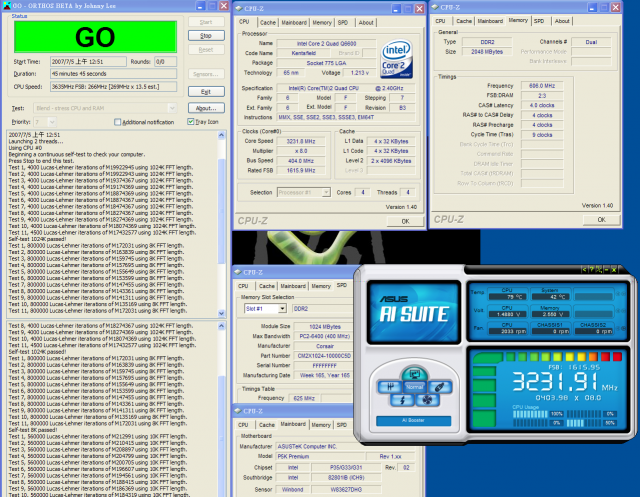Open the AI Suite settings tools icon
640x497 pixels.
(x=599, y=269)
